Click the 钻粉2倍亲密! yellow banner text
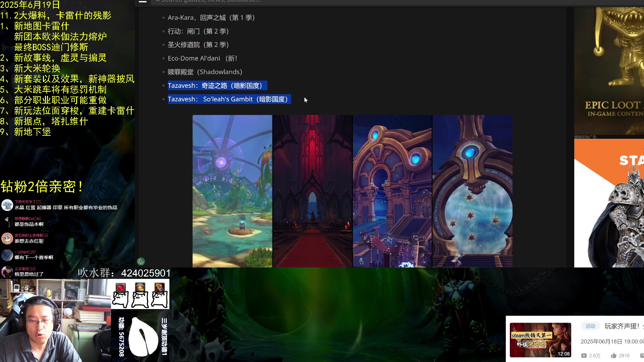This screenshot has width=644, height=362. point(42,186)
